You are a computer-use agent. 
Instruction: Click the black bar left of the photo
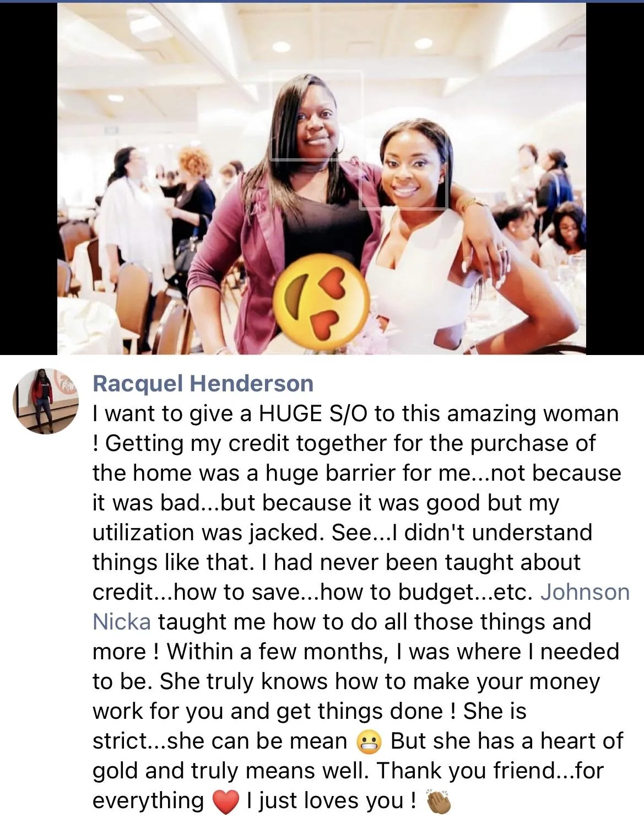(29, 178)
